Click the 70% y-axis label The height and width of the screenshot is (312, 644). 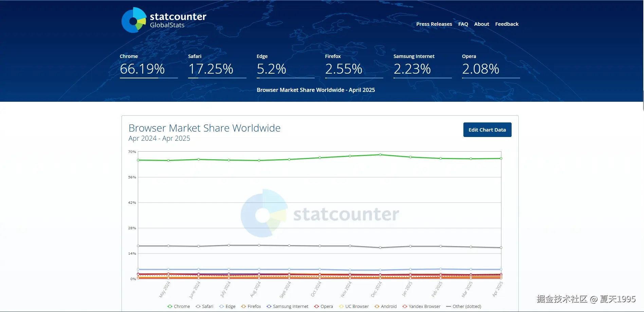(x=132, y=152)
